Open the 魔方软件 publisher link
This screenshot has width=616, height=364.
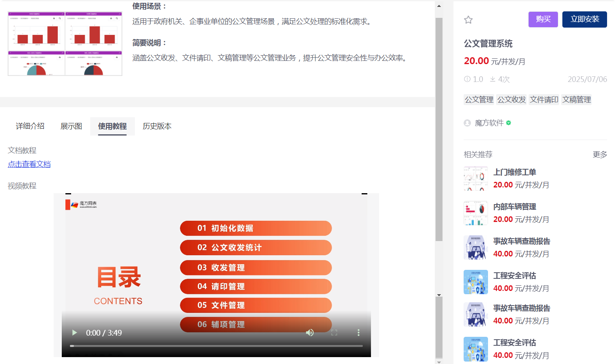[x=489, y=123]
